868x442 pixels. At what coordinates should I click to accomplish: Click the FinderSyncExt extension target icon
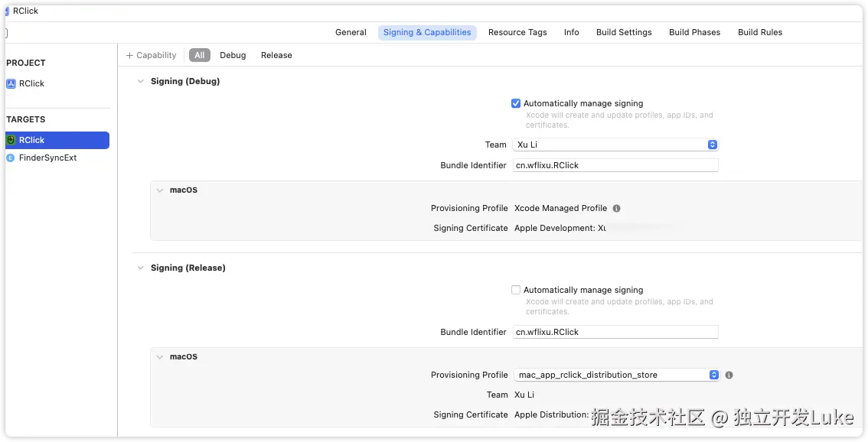coord(11,158)
